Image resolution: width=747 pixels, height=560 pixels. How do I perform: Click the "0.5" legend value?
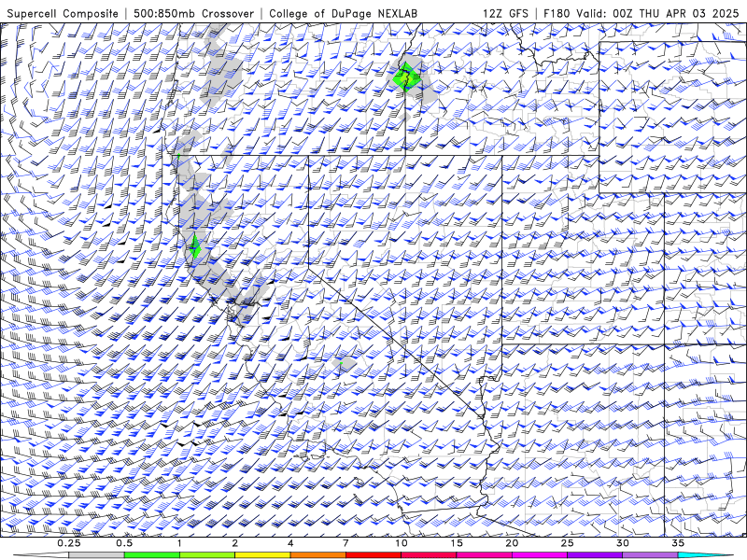click(x=124, y=543)
